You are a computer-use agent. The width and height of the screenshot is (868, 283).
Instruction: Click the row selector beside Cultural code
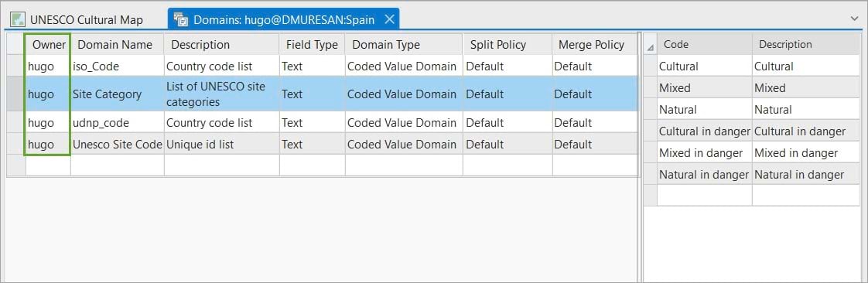(x=651, y=66)
